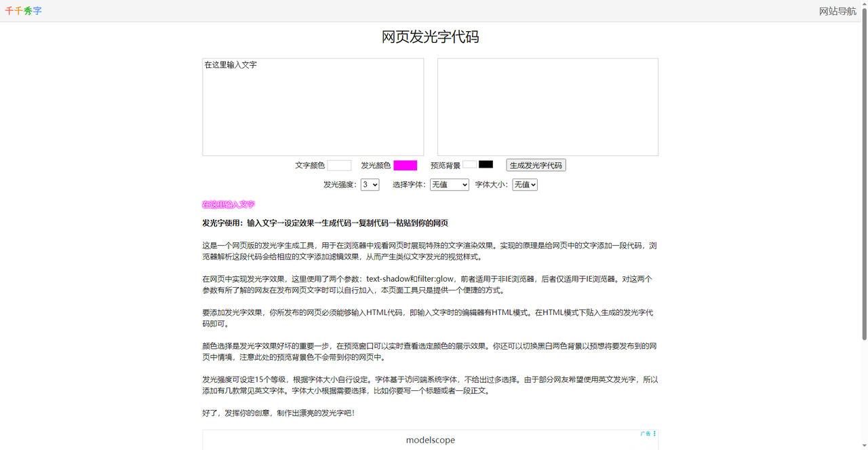Click the 千千秀字 site logo
The image size is (868, 450).
pyautogui.click(x=24, y=11)
